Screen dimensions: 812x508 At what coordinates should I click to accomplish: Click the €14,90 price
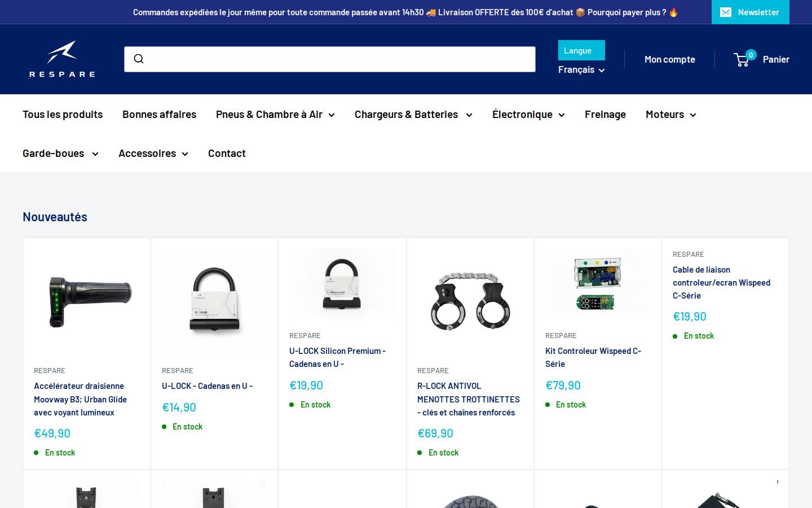(x=179, y=408)
